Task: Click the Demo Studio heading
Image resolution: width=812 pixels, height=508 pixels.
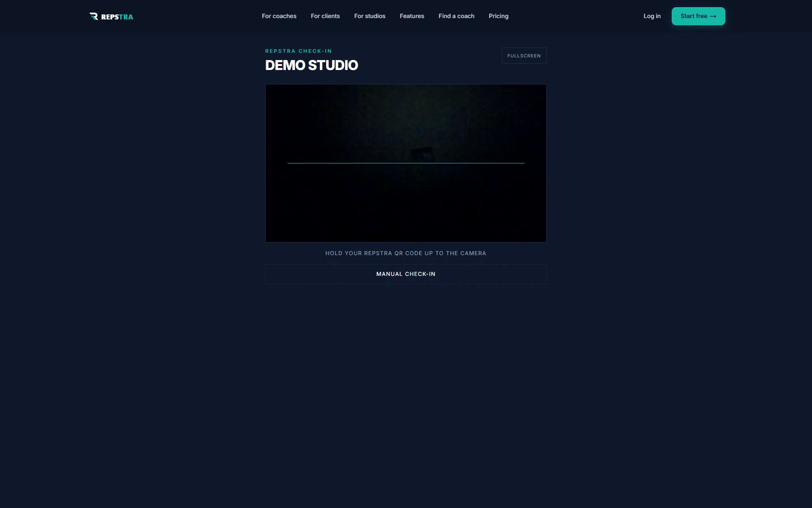Action: [312, 65]
